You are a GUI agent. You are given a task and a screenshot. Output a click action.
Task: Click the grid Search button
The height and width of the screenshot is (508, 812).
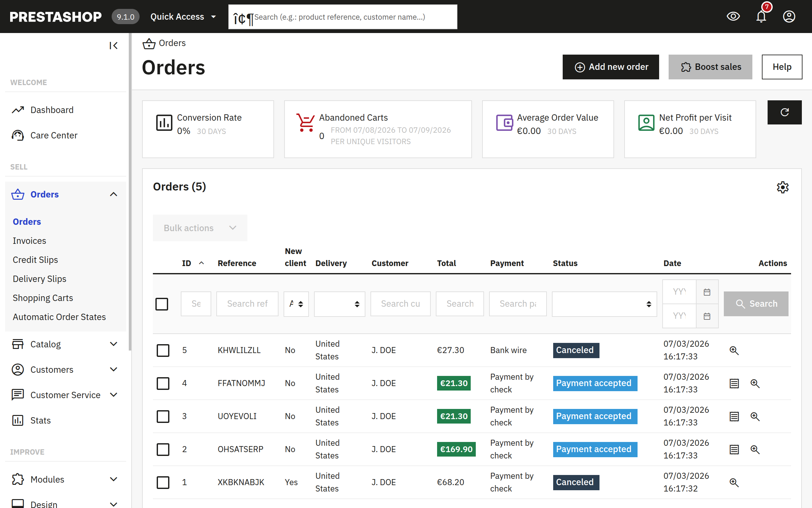click(756, 304)
